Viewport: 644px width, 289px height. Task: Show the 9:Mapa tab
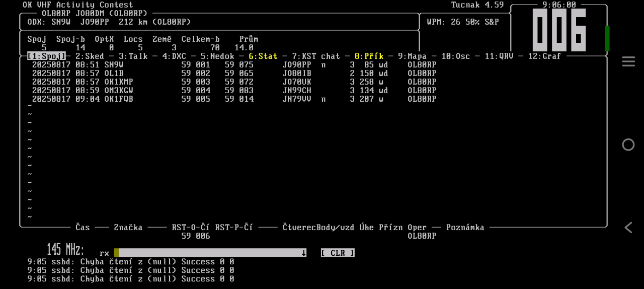pyautogui.click(x=412, y=56)
